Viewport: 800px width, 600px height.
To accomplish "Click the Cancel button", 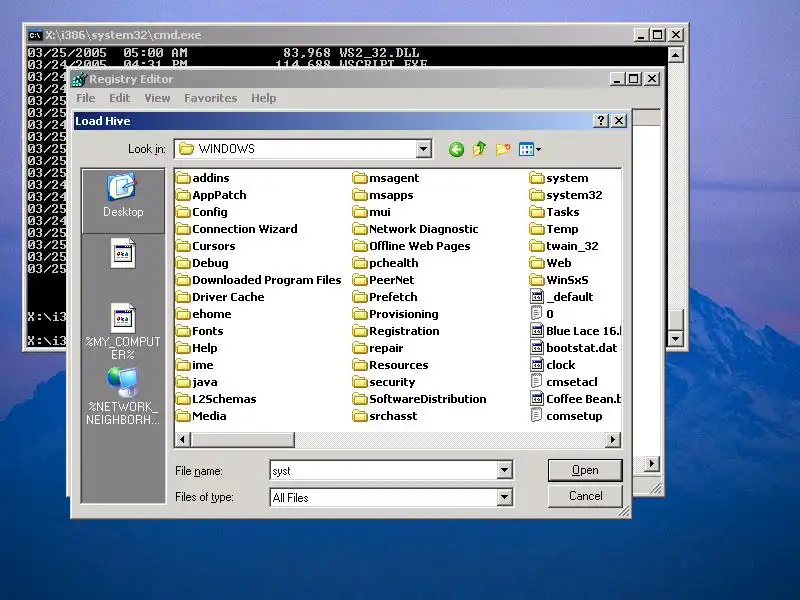I will (585, 496).
